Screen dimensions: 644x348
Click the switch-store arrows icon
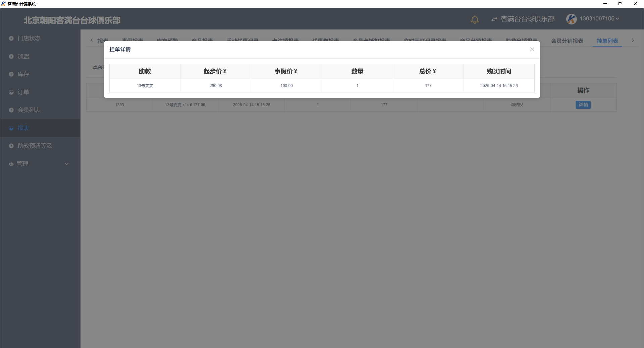coord(494,19)
